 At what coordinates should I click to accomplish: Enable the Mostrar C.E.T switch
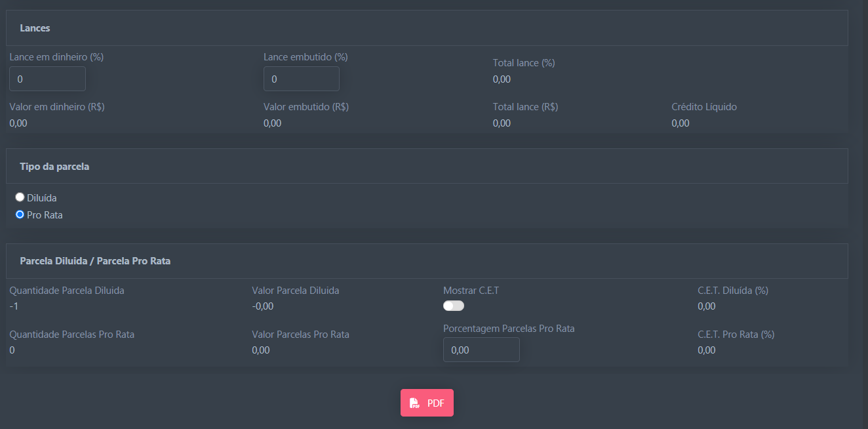(453, 306)
